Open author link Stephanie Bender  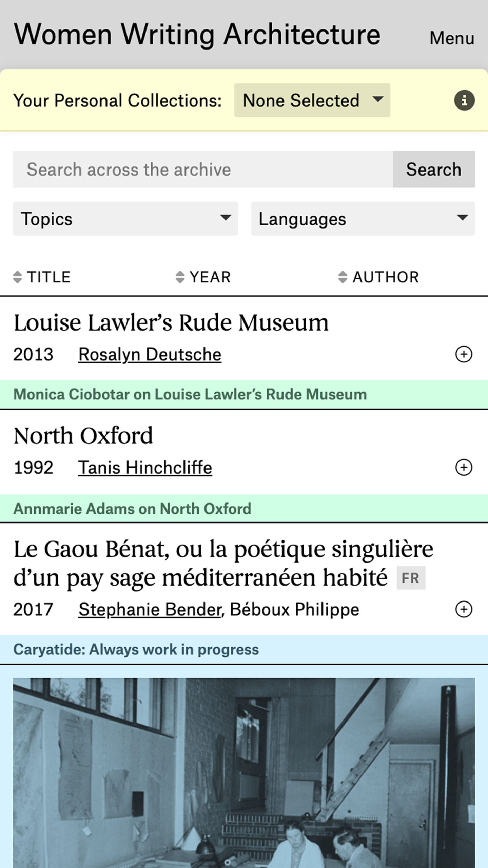[150, 610]
